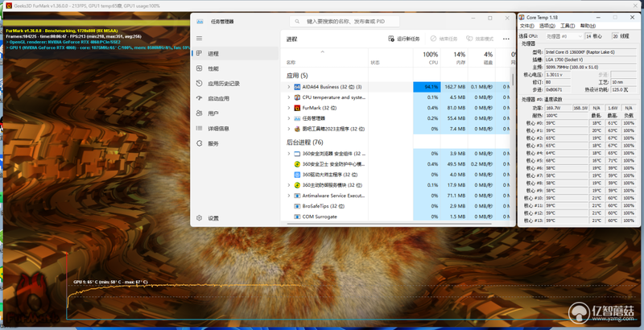
Task: Click the 结束任务 (End task) button
Action: coord(444,39)
